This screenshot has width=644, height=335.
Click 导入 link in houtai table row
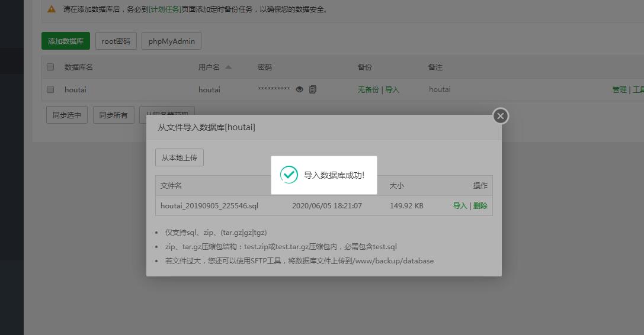tap(392, 89)
